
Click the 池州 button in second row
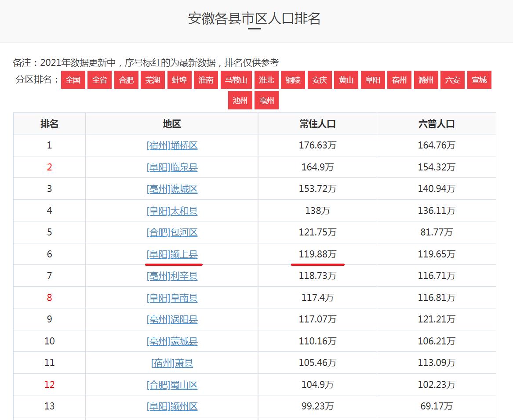240,101
